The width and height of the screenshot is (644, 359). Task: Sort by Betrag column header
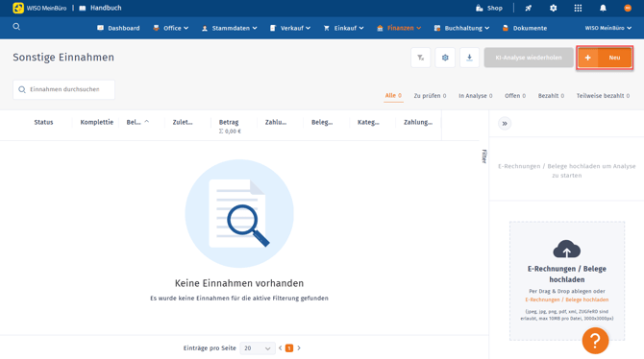(x=229, y=122)
